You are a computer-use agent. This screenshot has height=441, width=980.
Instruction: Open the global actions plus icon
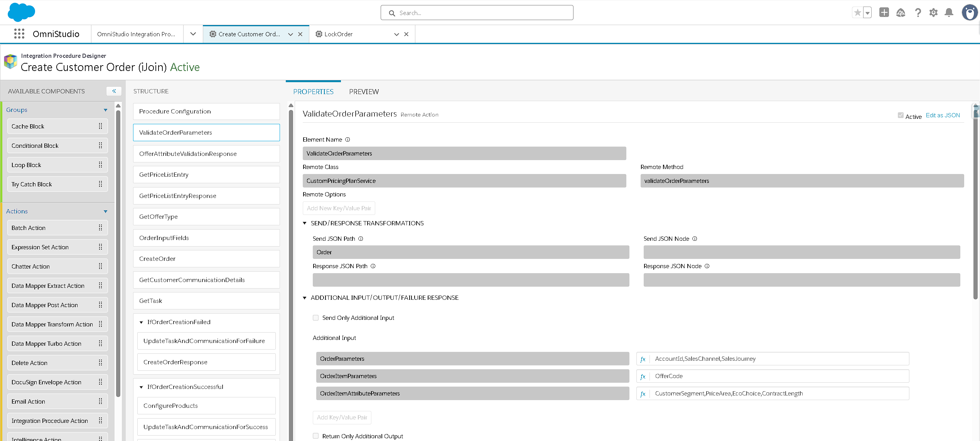coord(884,13)
